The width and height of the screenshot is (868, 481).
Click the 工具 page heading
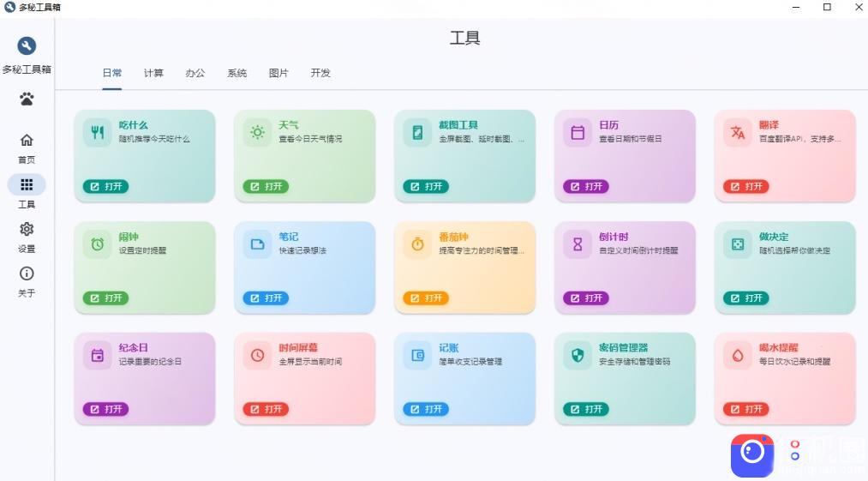click(464, 38)
